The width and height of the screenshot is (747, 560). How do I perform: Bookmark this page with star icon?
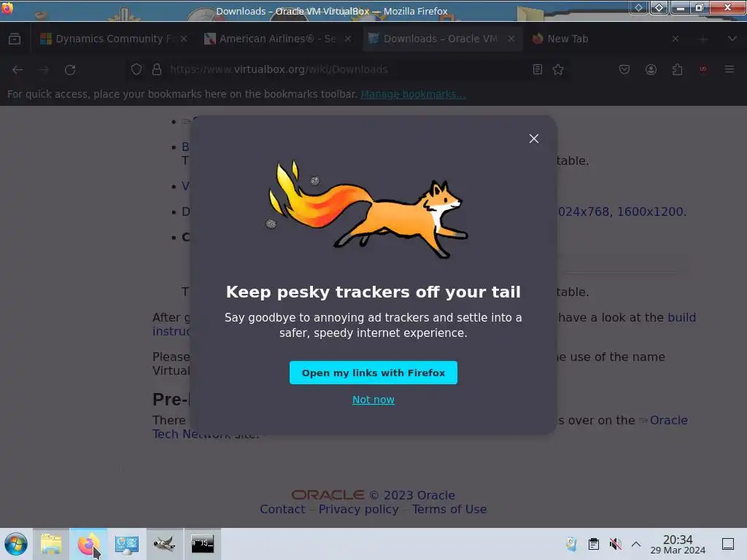point(558,69)
